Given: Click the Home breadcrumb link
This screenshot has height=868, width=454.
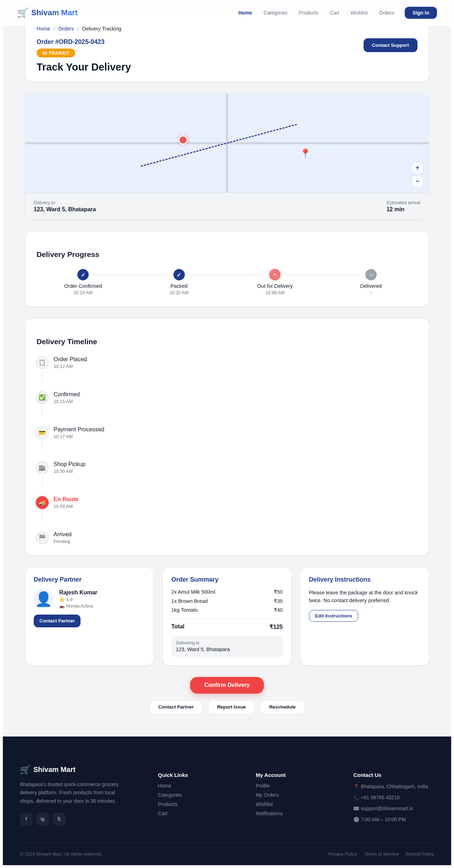Looking at the screenshot, I should [43, 29].
